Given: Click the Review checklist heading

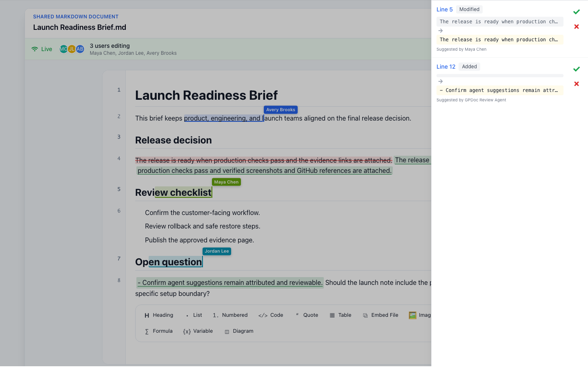Looking at the screenshot, I should point(174,193).
